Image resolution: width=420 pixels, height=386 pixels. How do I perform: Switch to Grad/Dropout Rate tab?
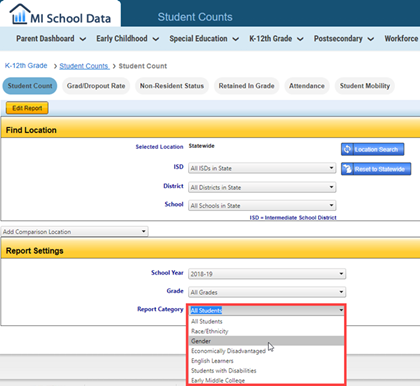pos(96,86)
